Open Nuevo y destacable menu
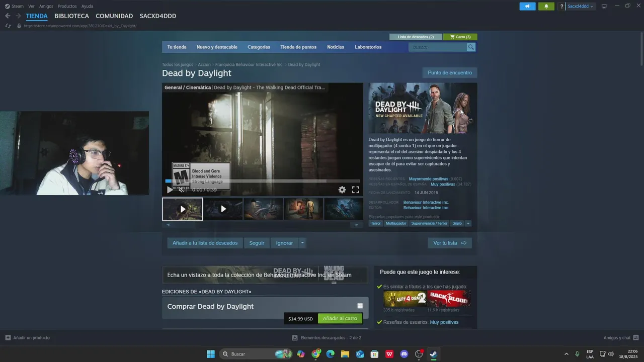This screenshot has height=362, width=644. (x=217, y=47)
